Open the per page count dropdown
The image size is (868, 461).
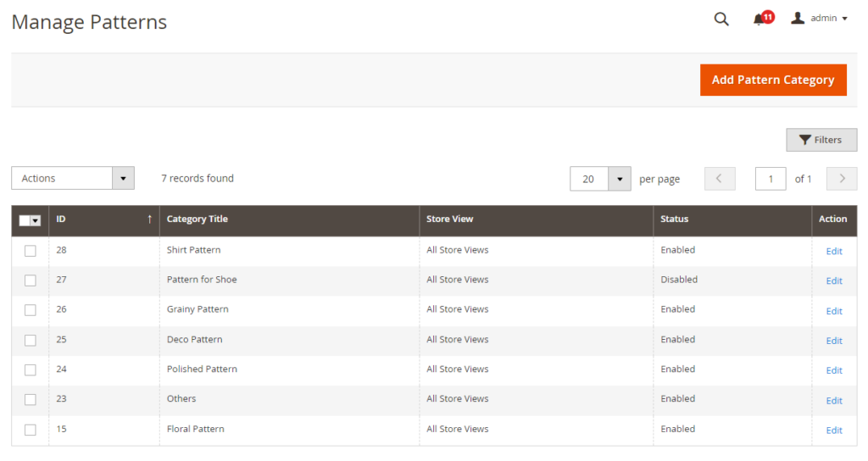[x=619, y=179]
